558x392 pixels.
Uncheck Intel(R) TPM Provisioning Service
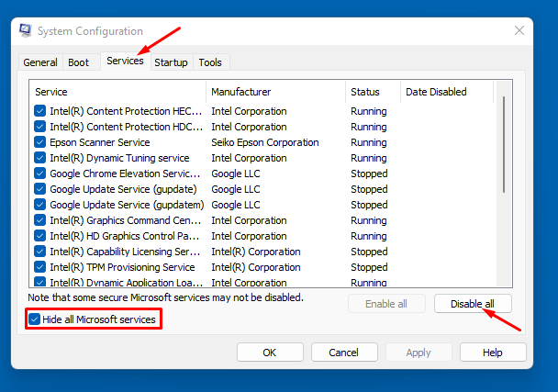[39, 267]
